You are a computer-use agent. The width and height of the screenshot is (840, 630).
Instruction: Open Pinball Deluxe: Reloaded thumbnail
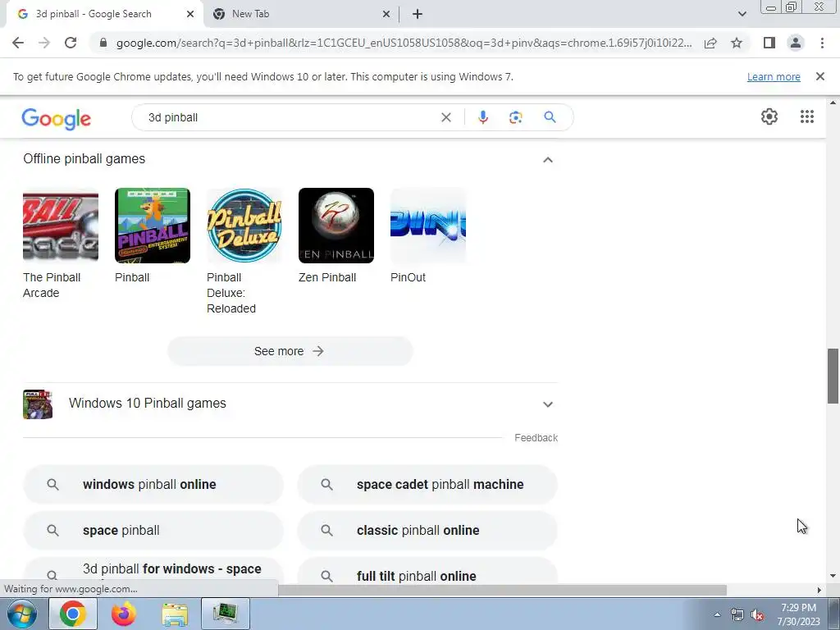click(x=244, y=226)
